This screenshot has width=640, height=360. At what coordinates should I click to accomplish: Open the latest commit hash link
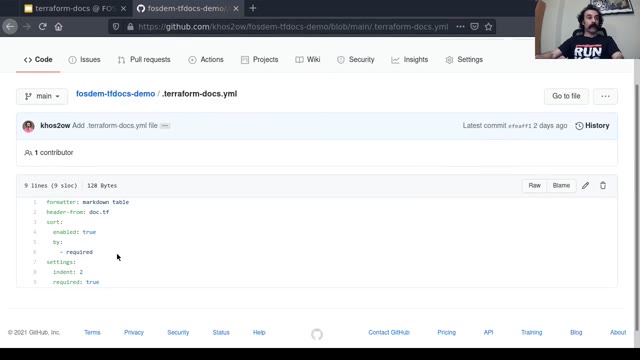point(520,126)
